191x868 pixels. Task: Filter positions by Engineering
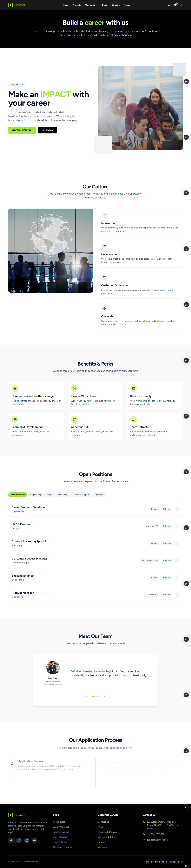click(36, 495)
